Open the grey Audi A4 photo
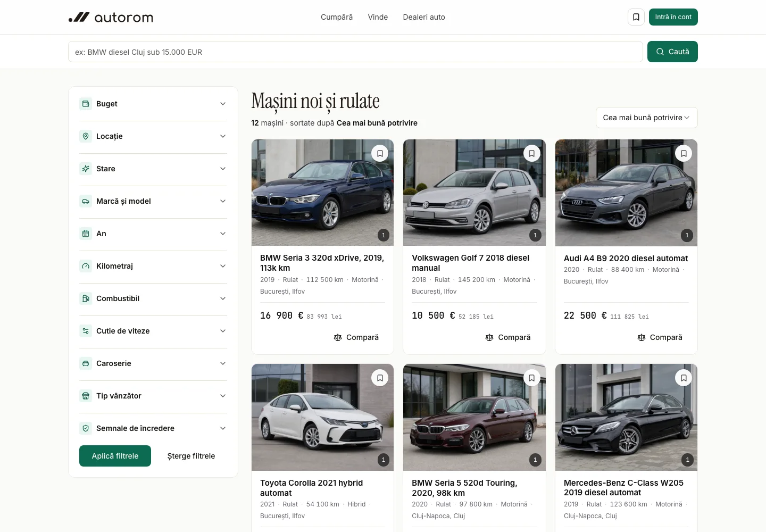766x532 pixels. (x=626, y=193)
